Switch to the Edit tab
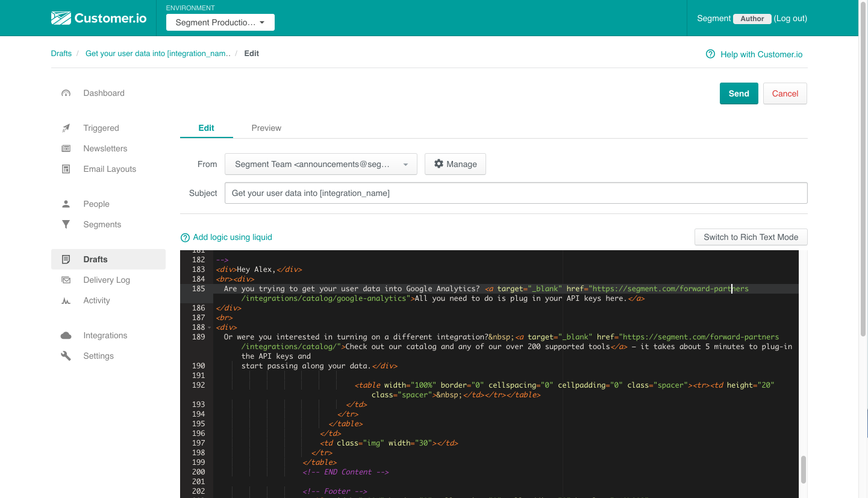Image resolution: width=868 pixels, height=498 pixels. click(x=207, y=128)
